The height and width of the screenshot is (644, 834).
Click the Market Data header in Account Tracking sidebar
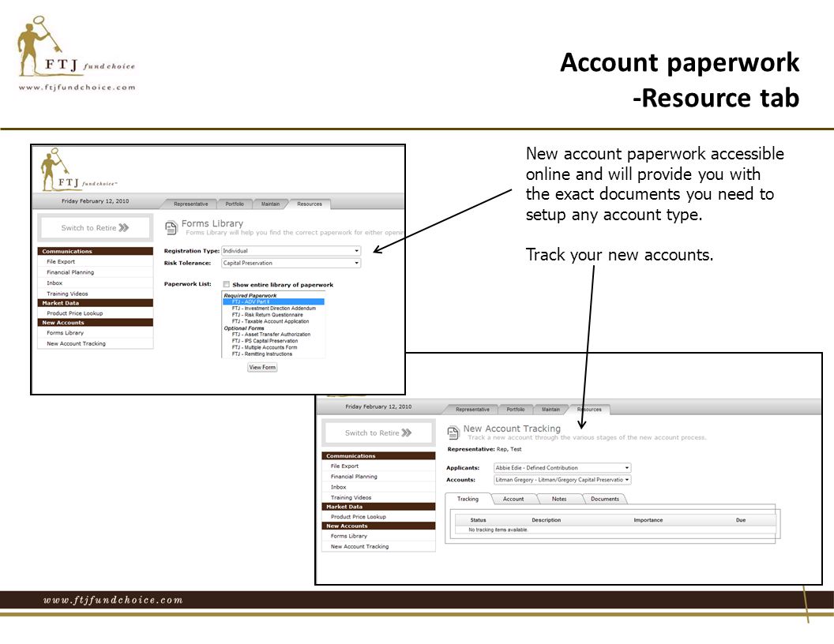tap(379, 507)
